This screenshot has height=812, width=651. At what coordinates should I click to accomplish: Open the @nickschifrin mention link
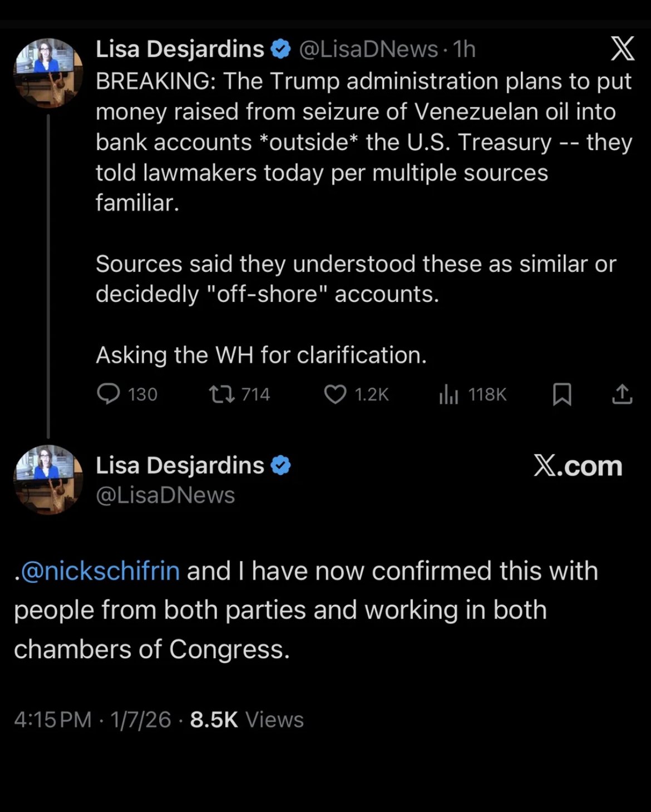click(100, 571)
